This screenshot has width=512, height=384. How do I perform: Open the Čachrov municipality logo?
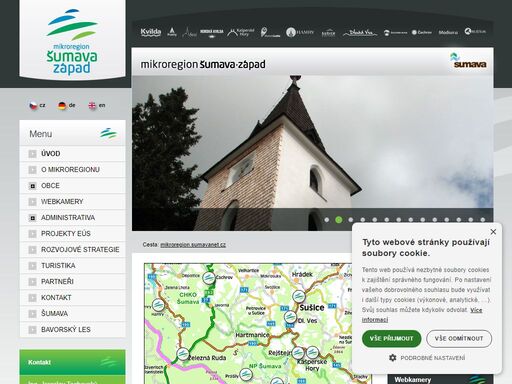point(422,32)
